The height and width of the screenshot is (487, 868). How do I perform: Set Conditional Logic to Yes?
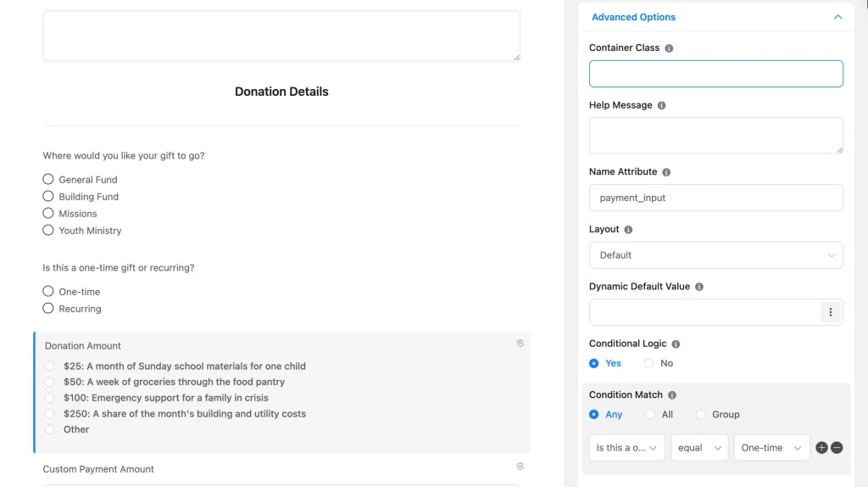point(594,363)
